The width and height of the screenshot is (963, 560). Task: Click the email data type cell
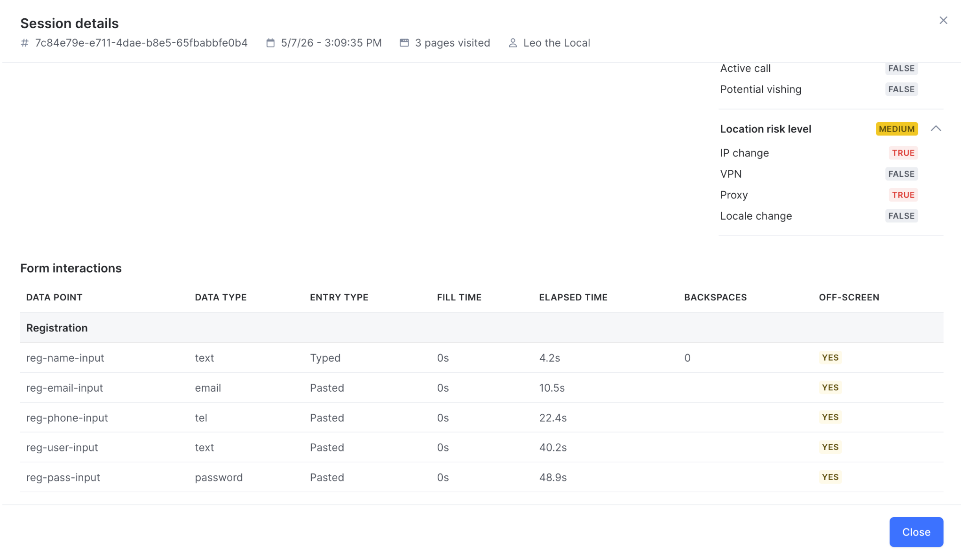click(208, 388)
